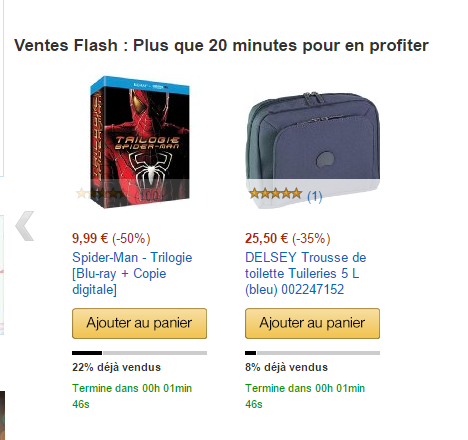Click the Spider-Man countdown timer text

[x=132, y=396]
